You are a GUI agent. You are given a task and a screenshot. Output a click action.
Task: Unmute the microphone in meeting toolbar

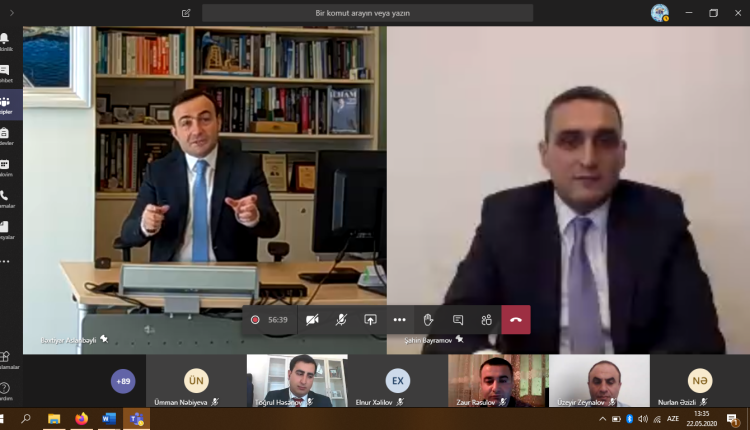(341, 320)
